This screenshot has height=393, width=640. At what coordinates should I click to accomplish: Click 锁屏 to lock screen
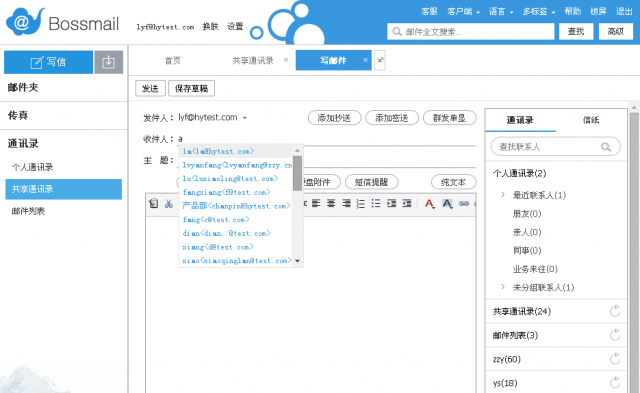[x=598, y=11]
